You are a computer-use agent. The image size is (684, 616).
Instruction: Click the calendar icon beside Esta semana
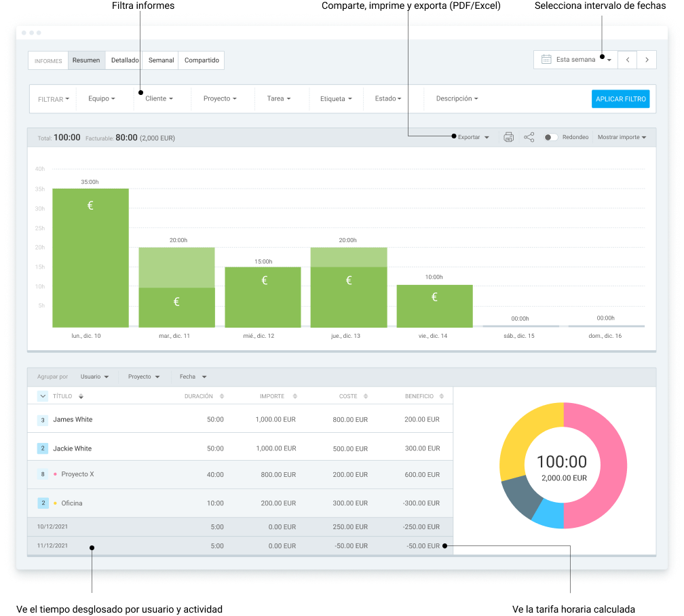tap(546, 59)
